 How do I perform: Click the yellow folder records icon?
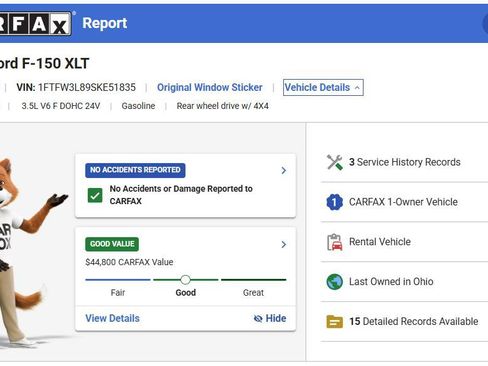pyautogui.click(x=334, y=322)
